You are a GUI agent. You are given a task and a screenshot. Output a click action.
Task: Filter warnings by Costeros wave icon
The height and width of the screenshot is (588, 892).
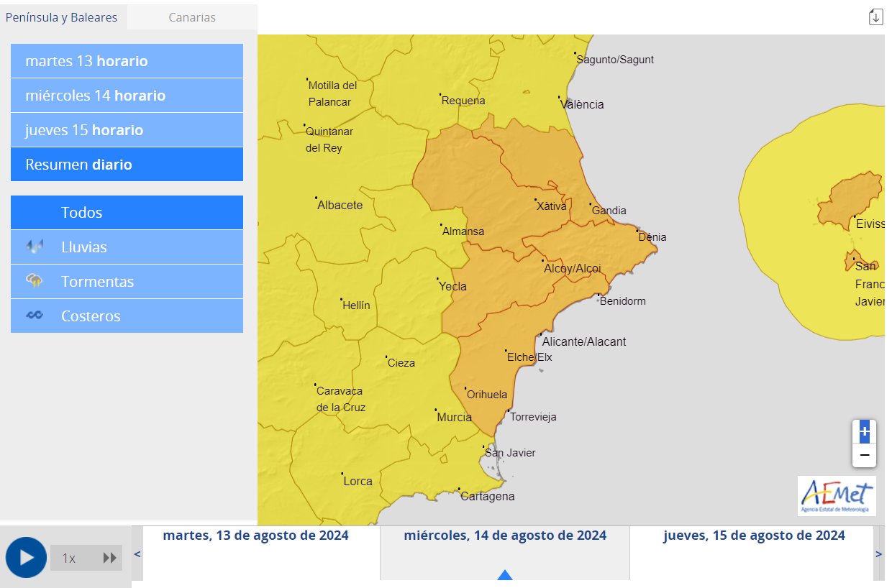35,316
